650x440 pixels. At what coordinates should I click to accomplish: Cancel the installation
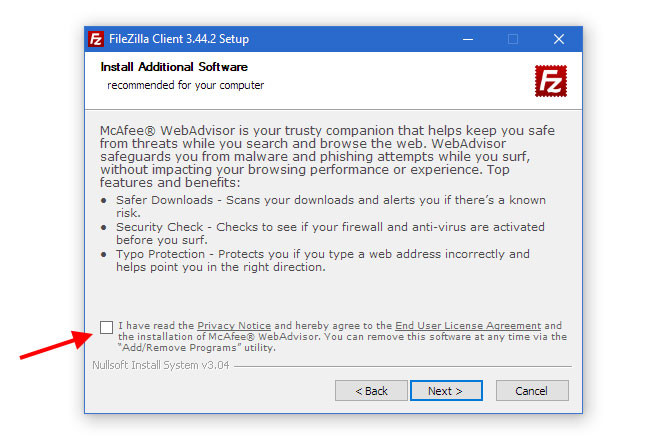pos(532,391)
